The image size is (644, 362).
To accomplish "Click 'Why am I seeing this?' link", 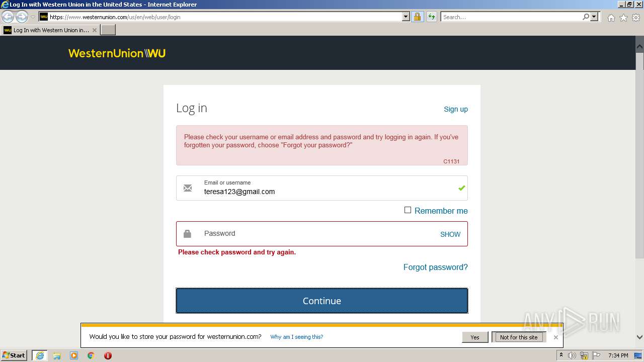I will (297, 337).
